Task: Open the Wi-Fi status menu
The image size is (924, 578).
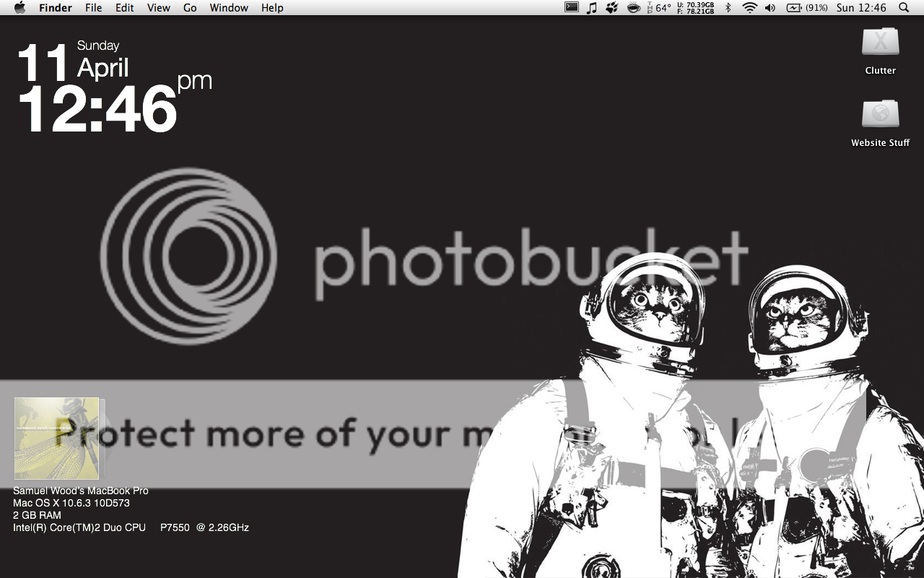Action: coord(750,8)
